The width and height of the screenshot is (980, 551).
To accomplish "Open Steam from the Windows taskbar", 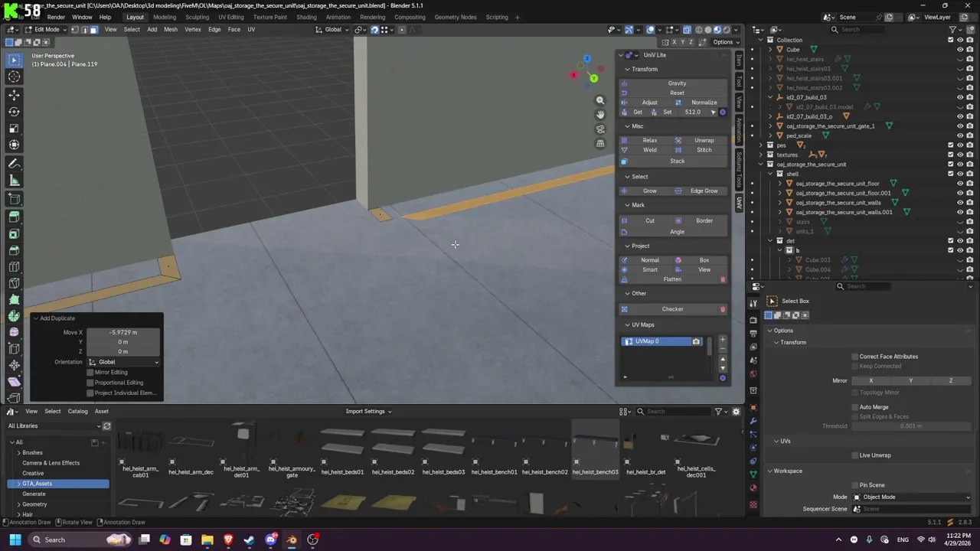I will 249,540.
